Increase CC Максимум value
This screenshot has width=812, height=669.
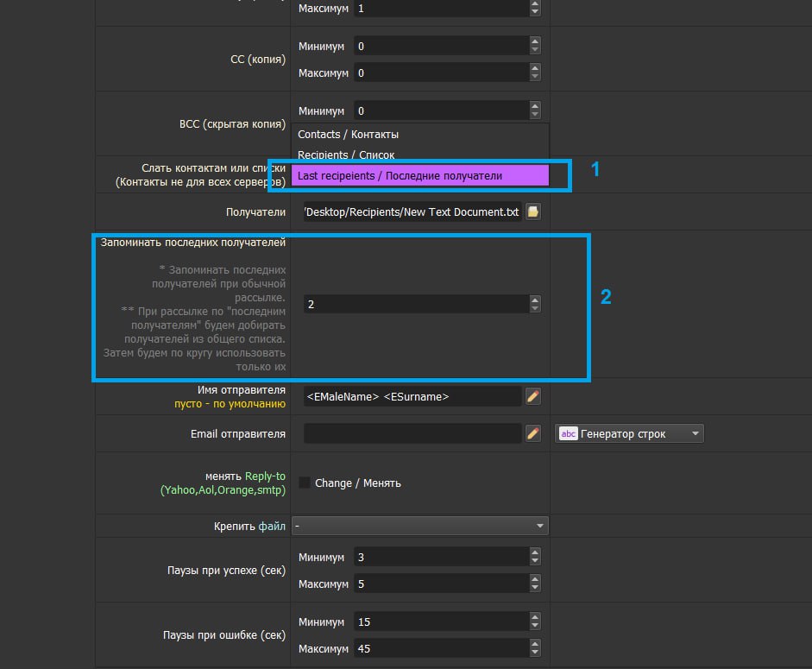535,68
